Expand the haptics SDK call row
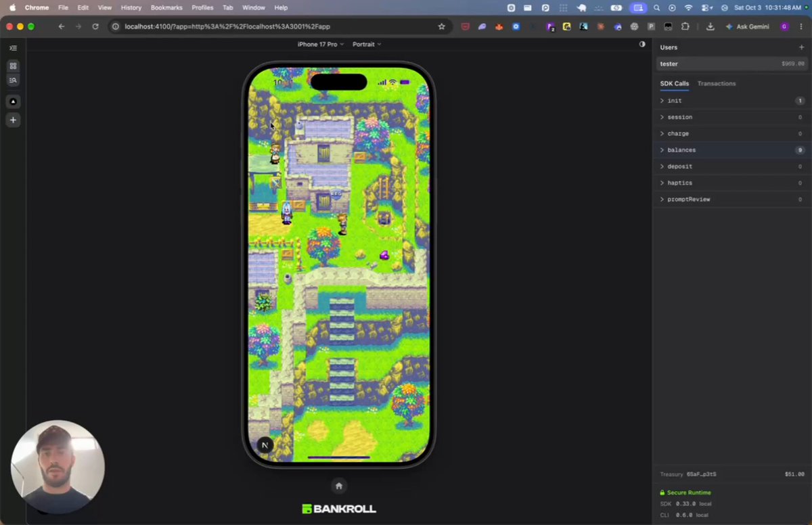Image resolution: width=812 pixels, height=525 pixels. [x=732, y=183]
